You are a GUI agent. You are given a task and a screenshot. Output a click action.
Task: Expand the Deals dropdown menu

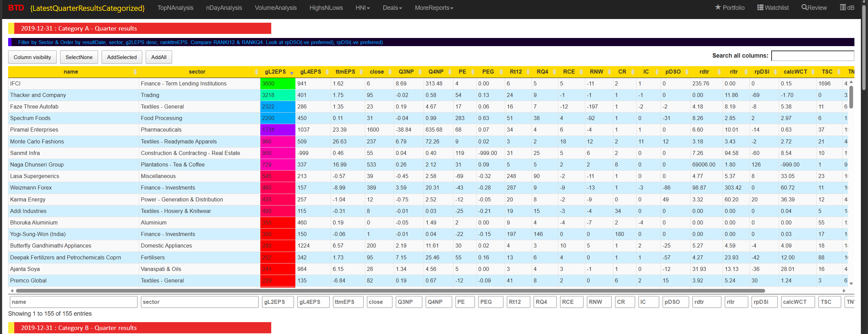tap(392, 7)
